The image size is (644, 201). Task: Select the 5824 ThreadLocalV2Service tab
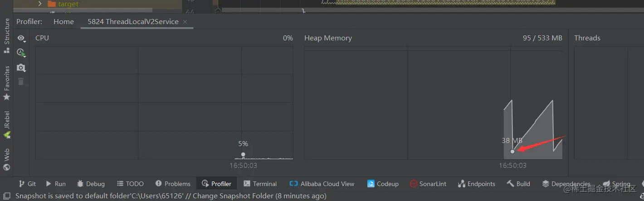(133, 22)
